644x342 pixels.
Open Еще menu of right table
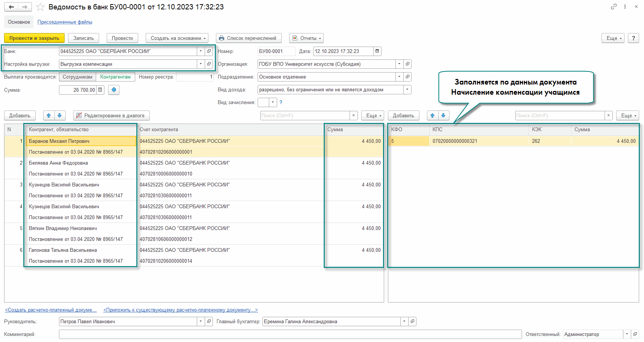[627, 115]
